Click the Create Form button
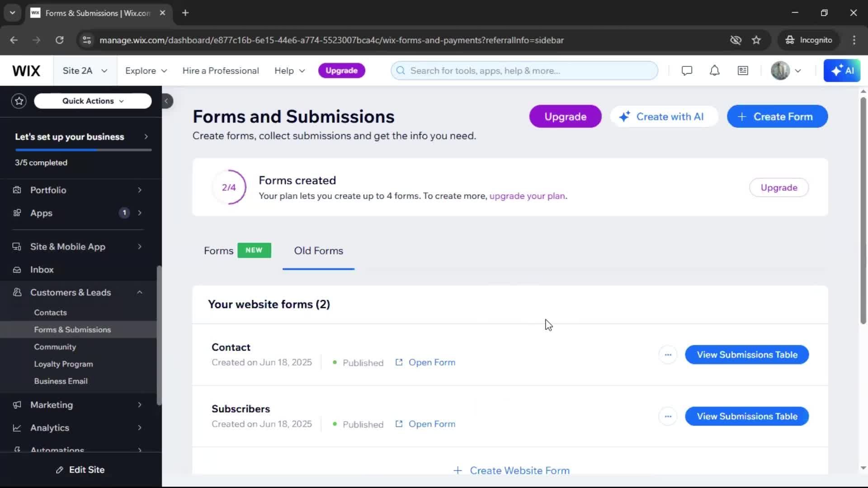The image size is (868, 488). click(777, 117)
